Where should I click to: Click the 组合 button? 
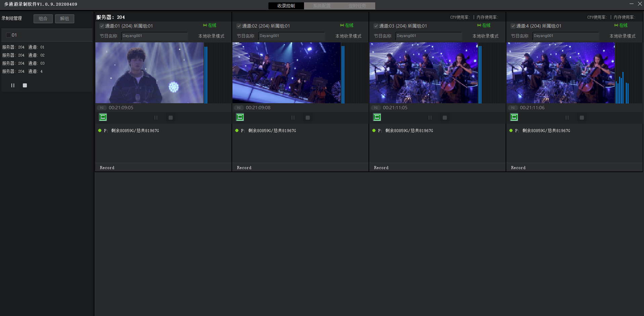(43, 19)
